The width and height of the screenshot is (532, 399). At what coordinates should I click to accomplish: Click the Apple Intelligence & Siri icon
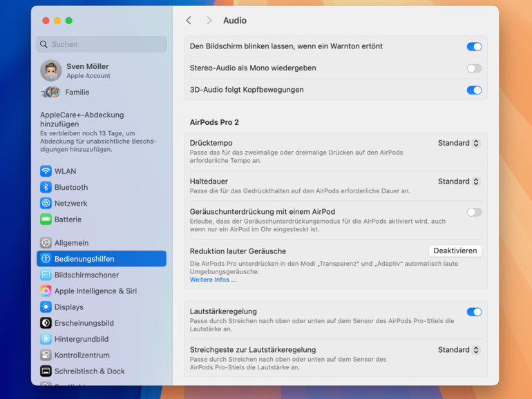pos(46,291)
